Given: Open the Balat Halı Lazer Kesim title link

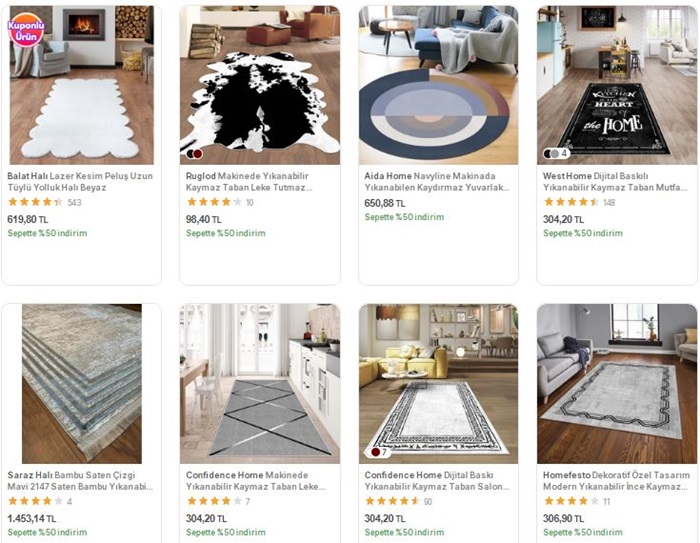Looking at the screenshot, I should tap(80, 181).
